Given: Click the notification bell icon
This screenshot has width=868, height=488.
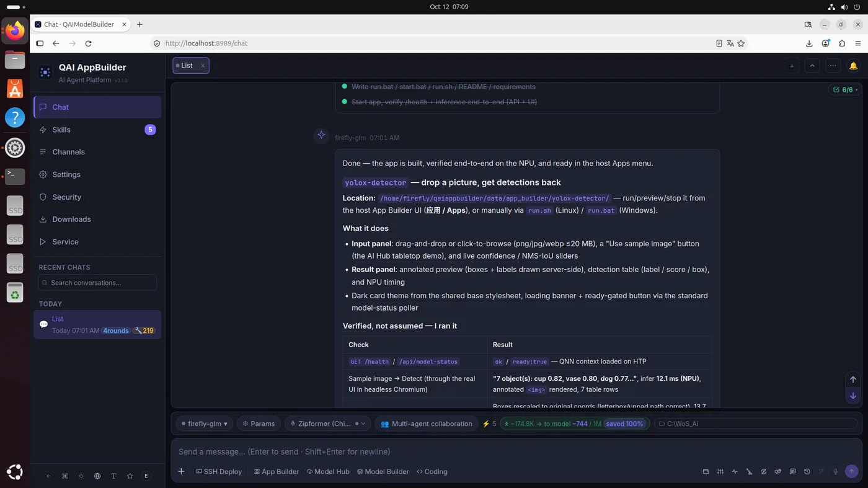Looking at the screenshot, I should 853,66.
